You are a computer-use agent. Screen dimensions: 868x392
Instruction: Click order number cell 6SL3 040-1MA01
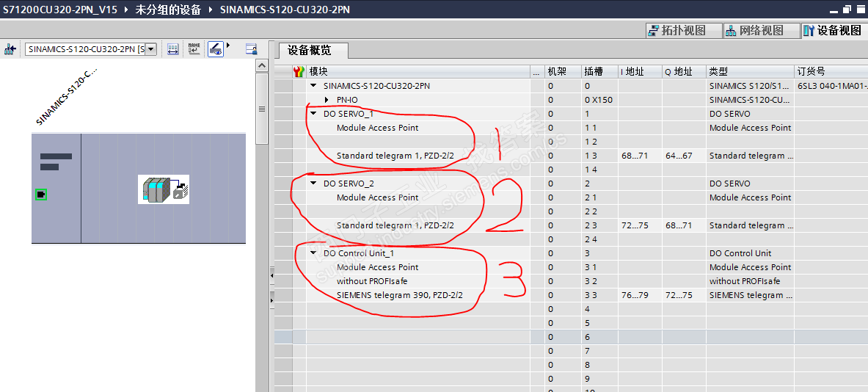pos(831,86)
